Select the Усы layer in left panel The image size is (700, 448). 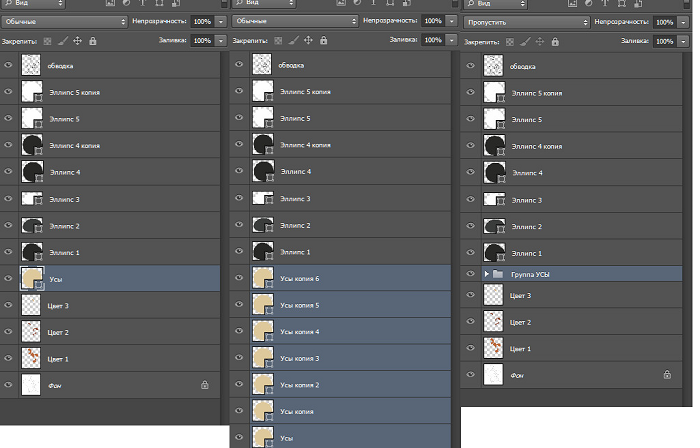click(x=120, y=280)
